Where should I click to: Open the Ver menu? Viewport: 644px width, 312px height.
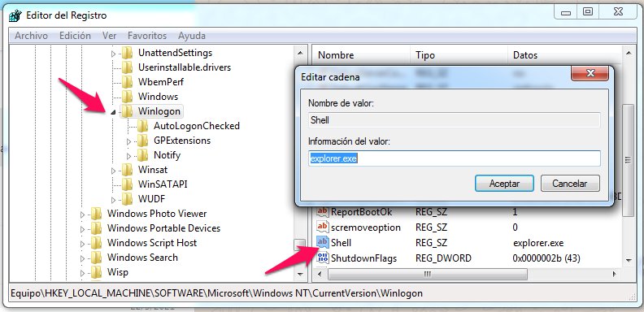click(x=110, y=36)
